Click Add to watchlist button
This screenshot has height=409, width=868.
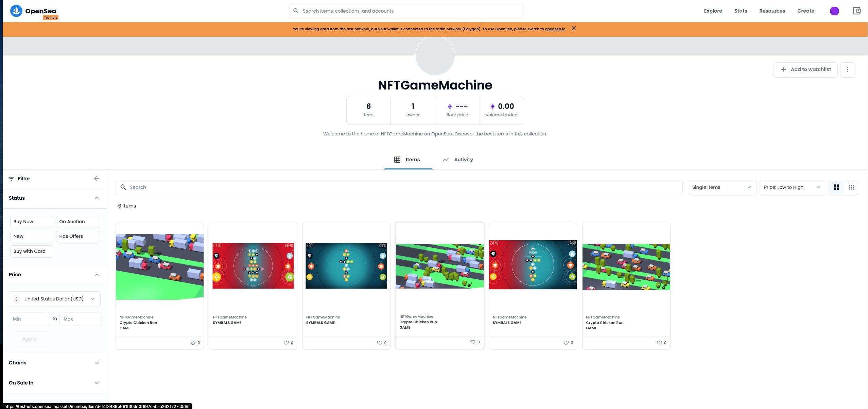click(x=805, y=69)
